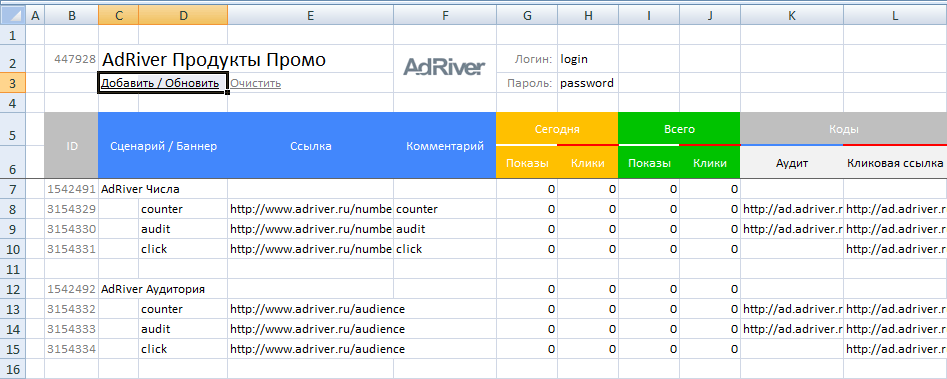
Task: Click the 'Аудит' column header
Action: pos(792,163)
